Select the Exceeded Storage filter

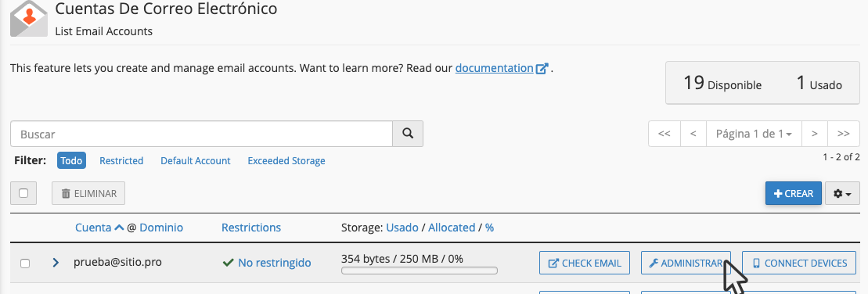286,161
